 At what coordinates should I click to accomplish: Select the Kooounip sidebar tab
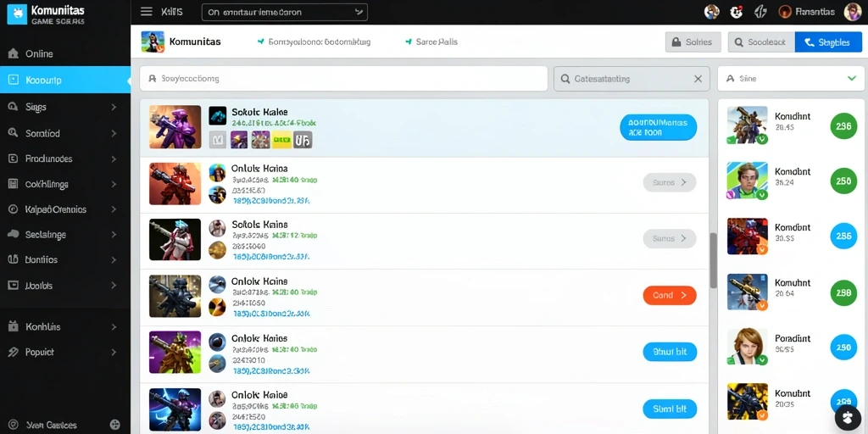65,81
